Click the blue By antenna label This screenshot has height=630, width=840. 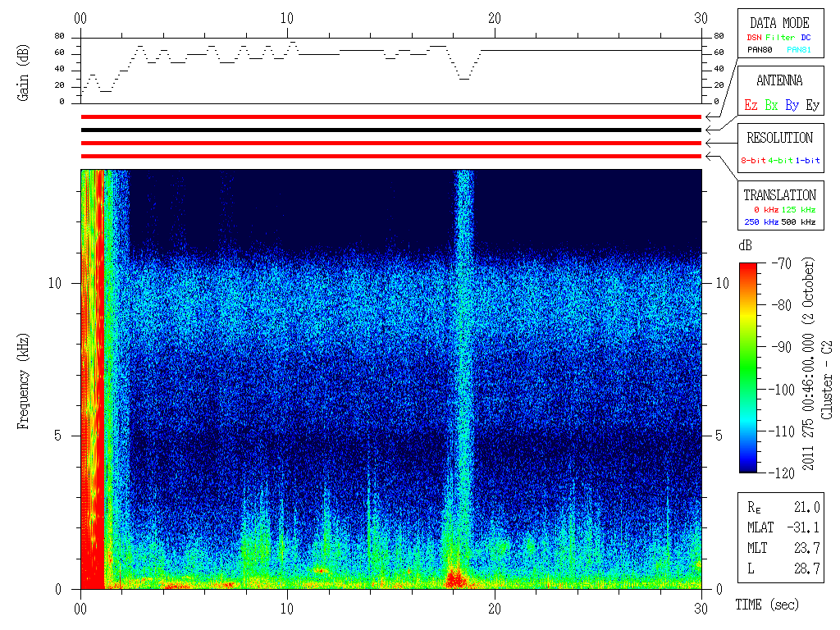(792, 105)
